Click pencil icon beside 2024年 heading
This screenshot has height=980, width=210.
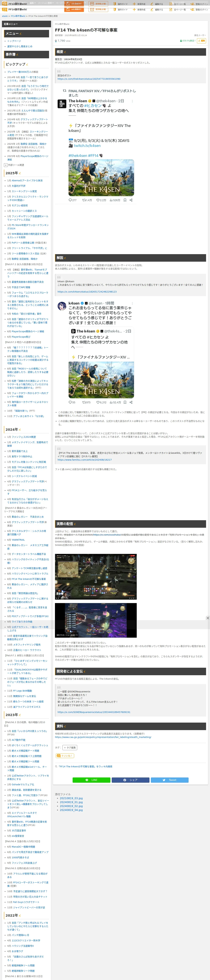click(20, 430)
